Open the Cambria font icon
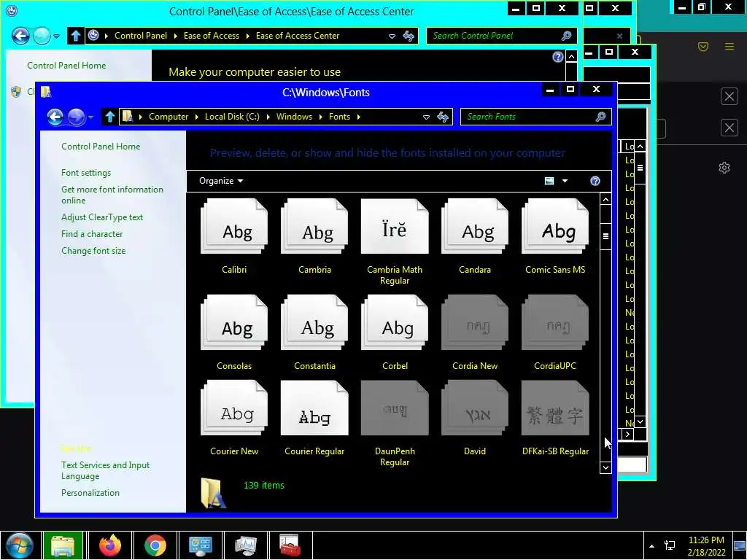Screen dimensions: 747x560 [314, 226]
